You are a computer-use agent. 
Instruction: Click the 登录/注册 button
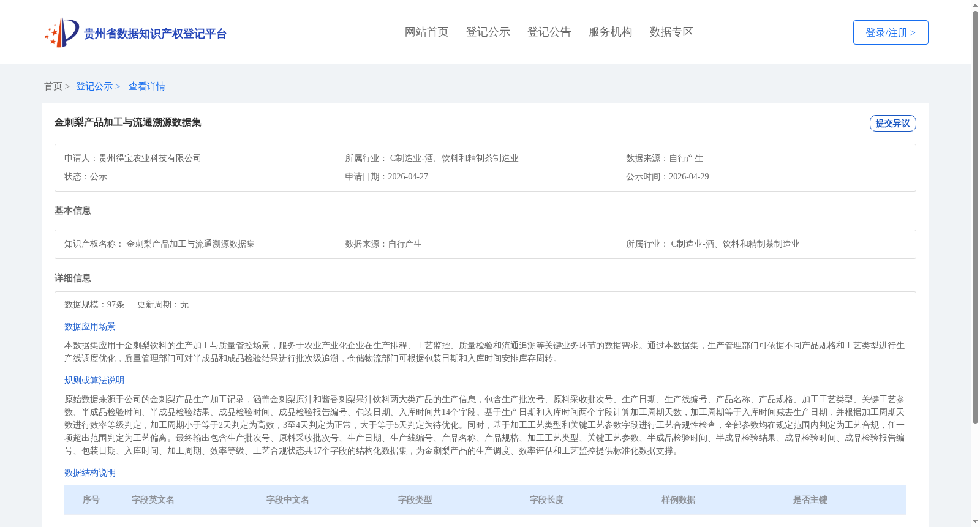891,32
